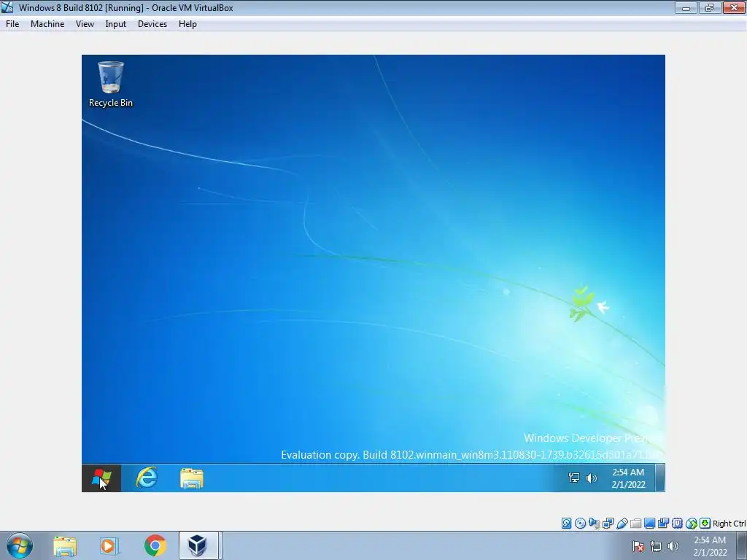Restore down the VirtualBox window
Viewport: 747px width, 560px height.
(x=710, y=7)
